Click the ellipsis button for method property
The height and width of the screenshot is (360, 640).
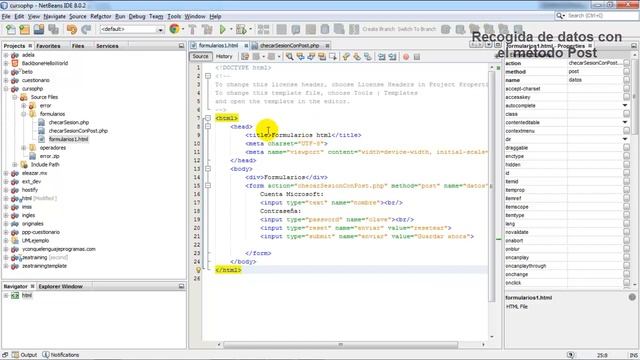pyautogui.click(x=626, y=72)
